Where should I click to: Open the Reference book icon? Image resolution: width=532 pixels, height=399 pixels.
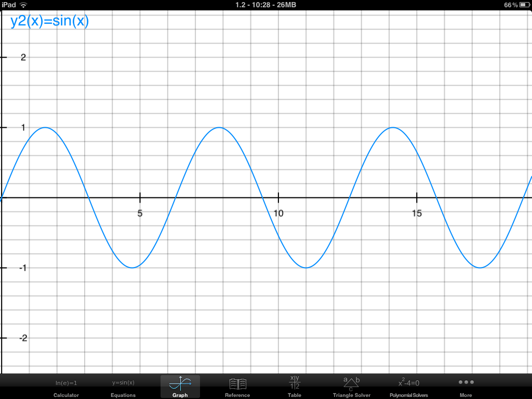tap(237, 384)
